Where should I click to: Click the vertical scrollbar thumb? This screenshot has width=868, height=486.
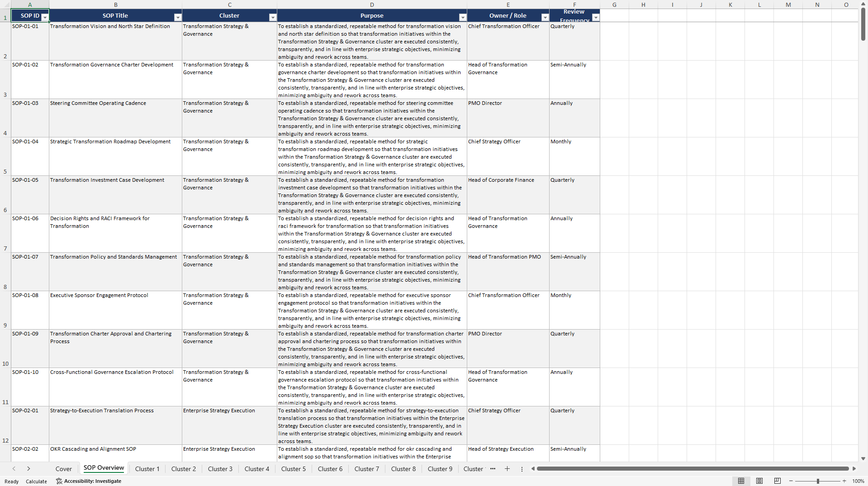[863, 24]
